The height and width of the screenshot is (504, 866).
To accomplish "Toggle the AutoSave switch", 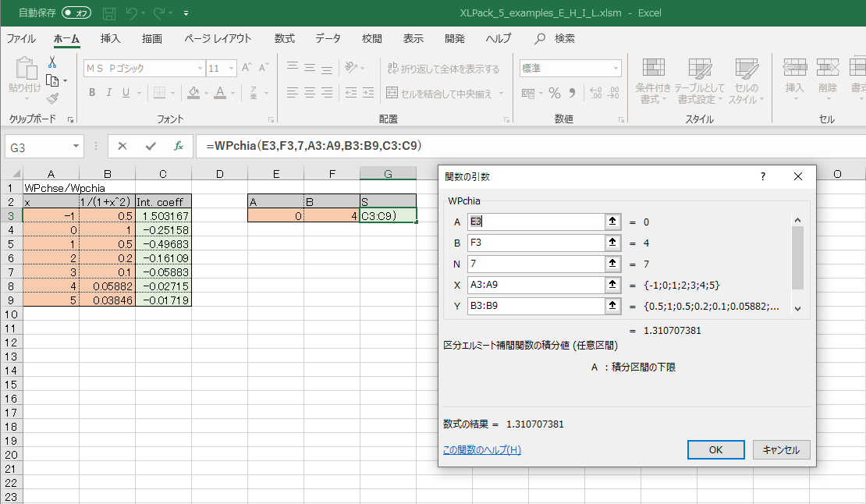I will (76, 13).
